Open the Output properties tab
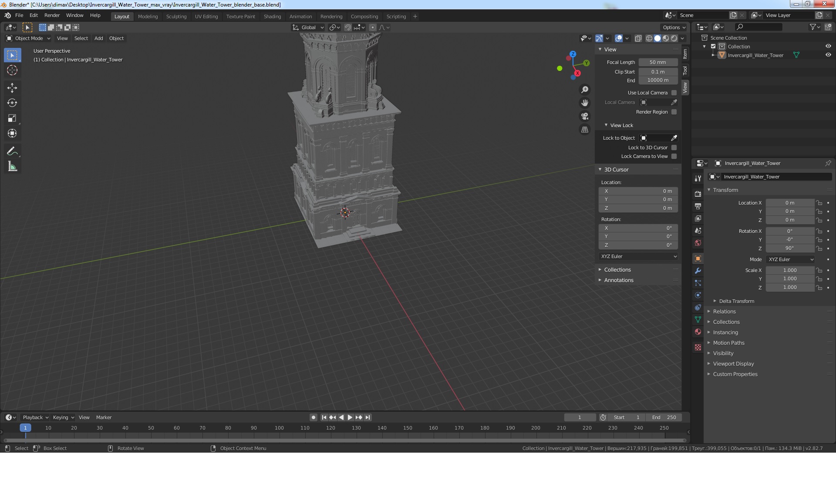The image size is (836, 504). coord(698,206)
